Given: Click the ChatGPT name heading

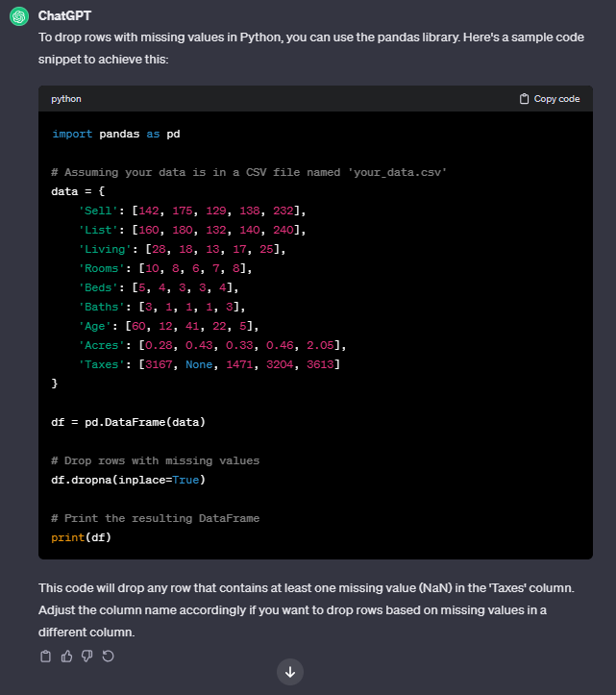Looking at the screenshot, I should click(x=64, y=15).
